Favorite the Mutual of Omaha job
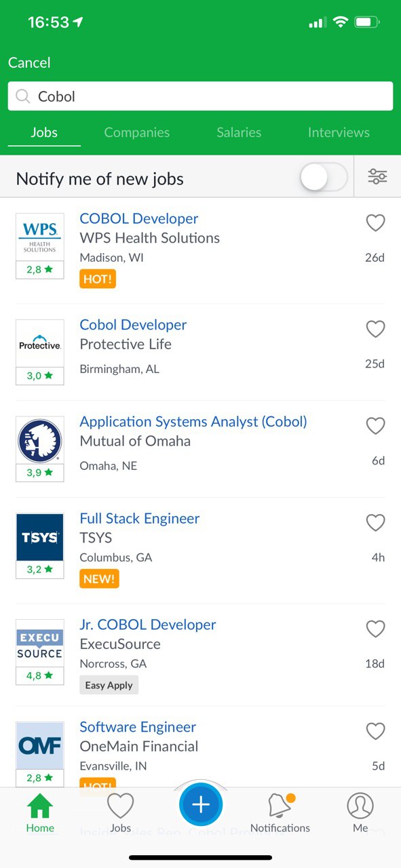 [x=375, y=426]
